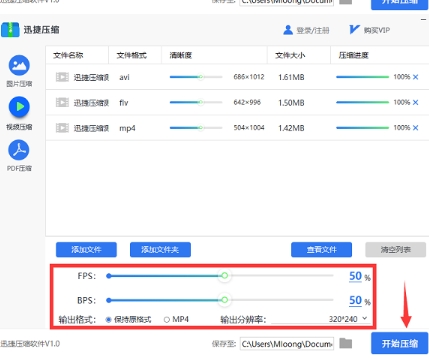Click the 登录/注册 user icon
The height and width of the screenshot is (360, 429).
click(288, 30)
